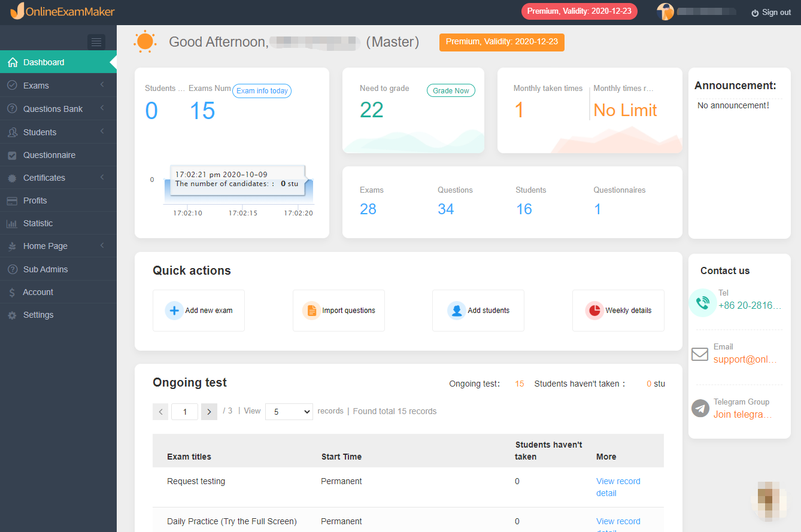Screen dimensions: 801x532
Task: Click the Exam info today button
Action: (262, 91)
